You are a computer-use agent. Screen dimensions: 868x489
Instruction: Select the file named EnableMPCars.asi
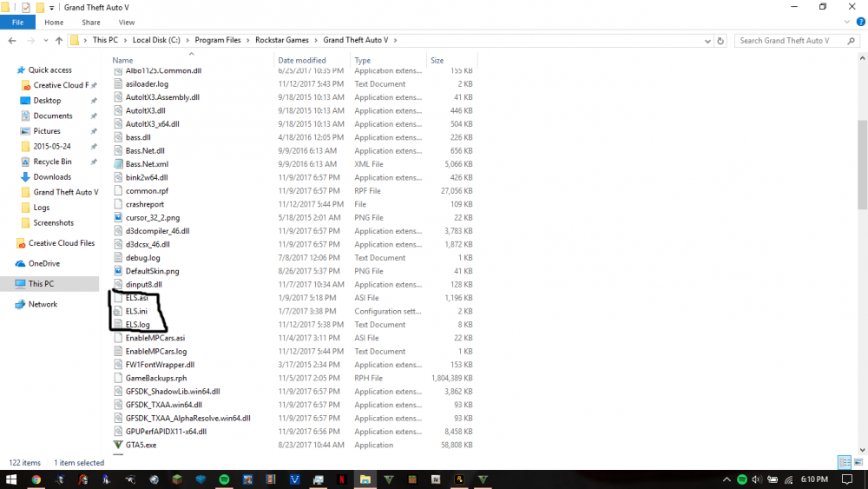click(x=155, y=338)
